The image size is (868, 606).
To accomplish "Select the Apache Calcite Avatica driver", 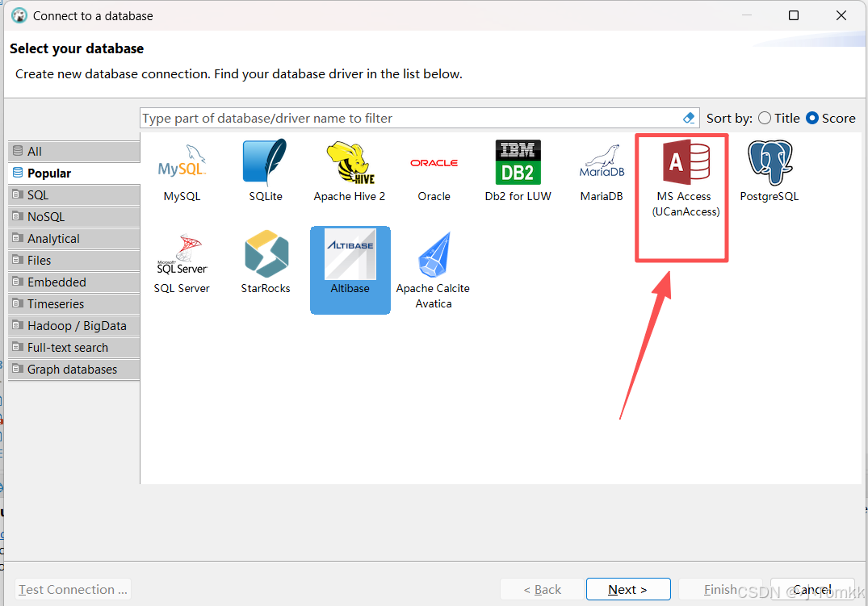I will click(x=433, y=270).
